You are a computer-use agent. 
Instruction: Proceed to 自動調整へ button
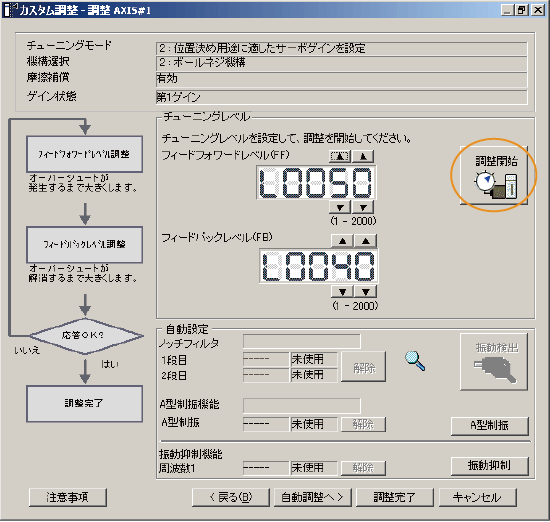313,497
